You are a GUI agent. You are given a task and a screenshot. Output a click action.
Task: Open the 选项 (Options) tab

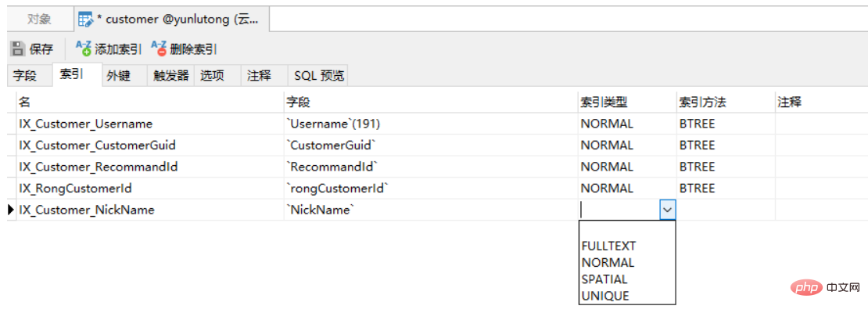click(212, 75)
